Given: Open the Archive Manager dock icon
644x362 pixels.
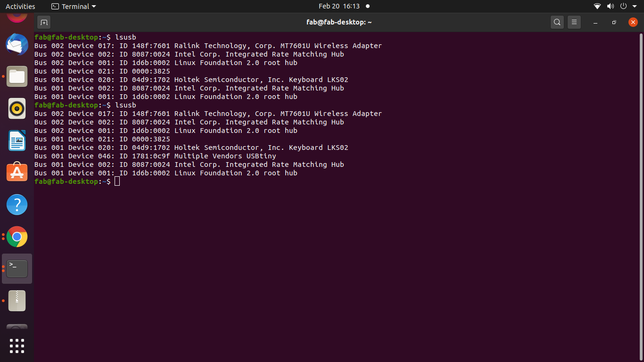Looking at the screenshot, I should pos(17,301).
